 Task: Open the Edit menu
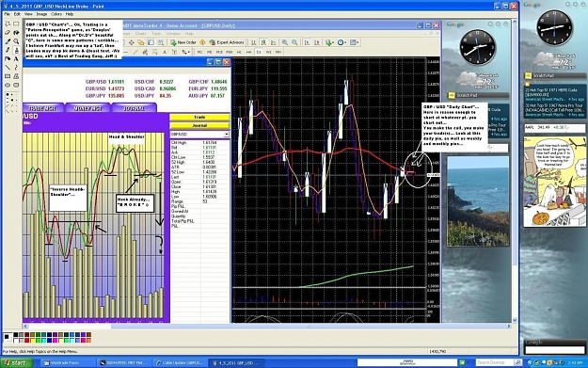17,14
